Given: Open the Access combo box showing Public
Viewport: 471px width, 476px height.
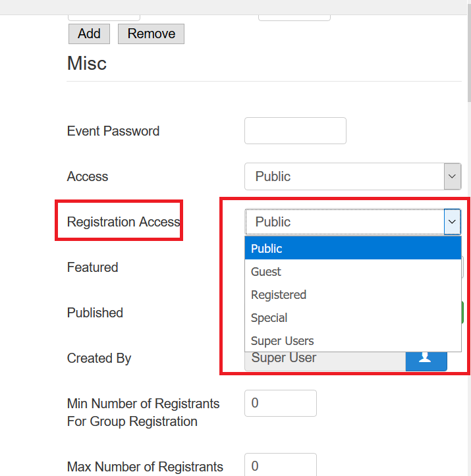Looking at the screenshot, I should tap(353, 176).
